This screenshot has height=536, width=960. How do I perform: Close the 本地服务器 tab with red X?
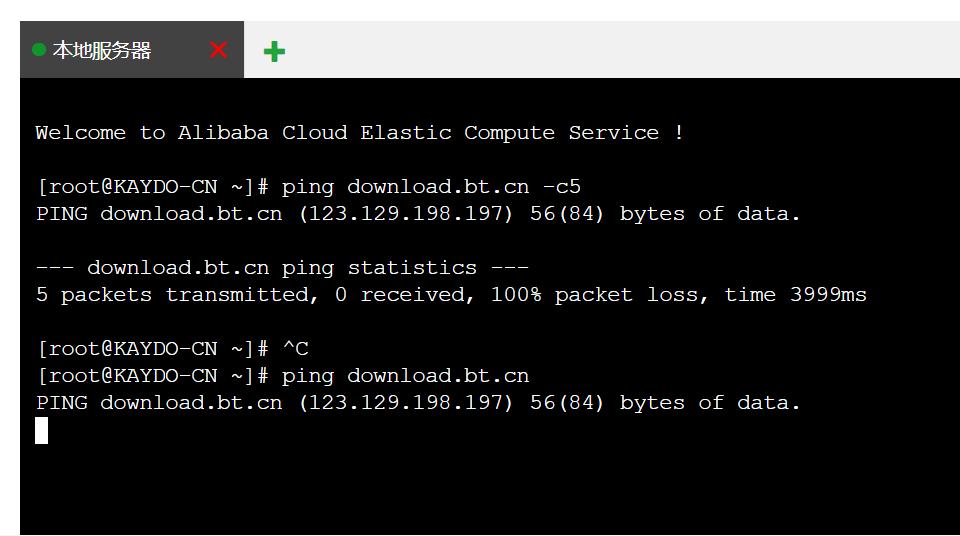pyautogui.click(x=219, y=50)
